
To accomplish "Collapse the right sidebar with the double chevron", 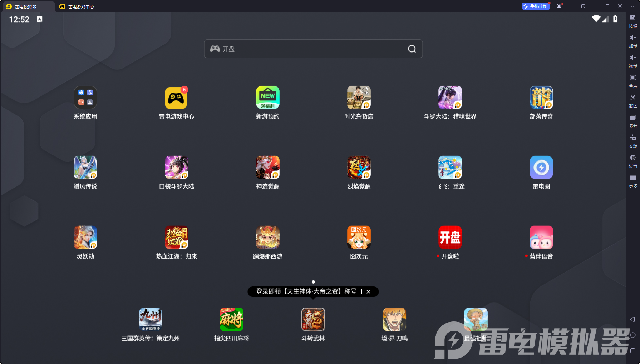I will coord(633,6).
